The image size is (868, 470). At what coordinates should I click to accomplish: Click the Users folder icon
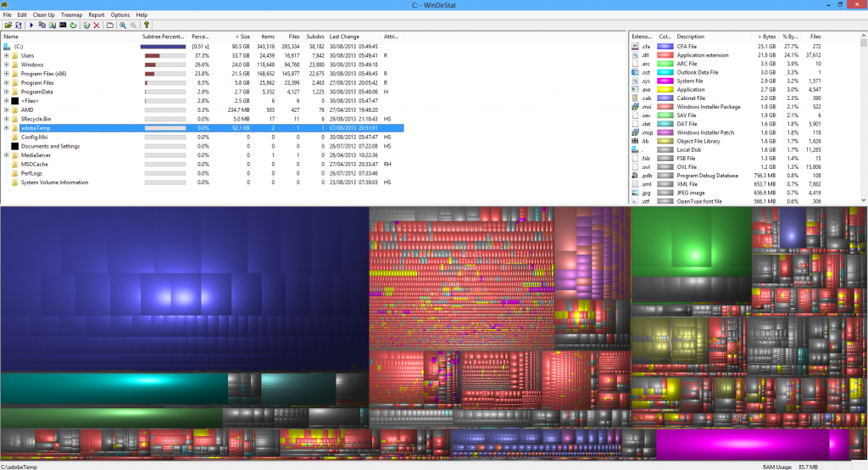15,55
